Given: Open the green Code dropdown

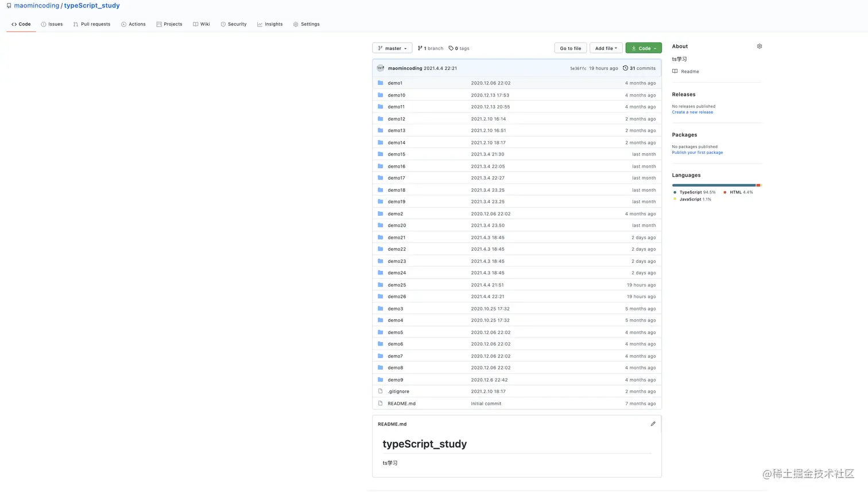Looking at the screenshot, I should [644, 48].
